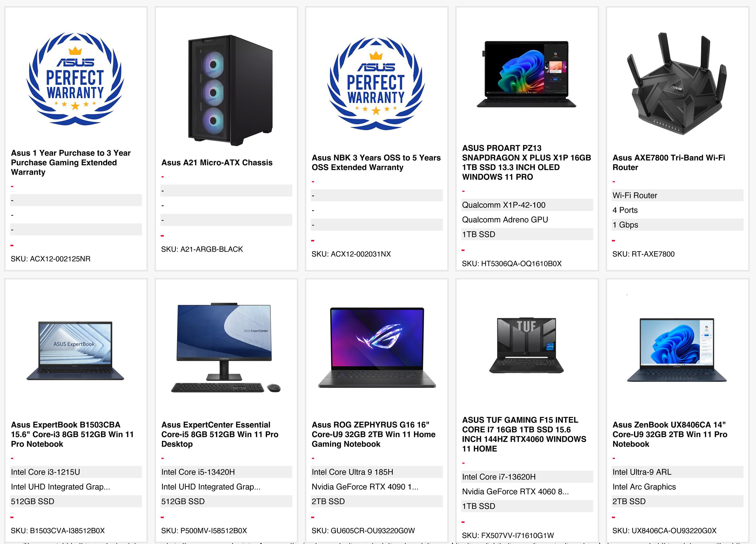Open the Asus 1 Year Purchase Gaming Warranty title
Image resolution: width=756 pixels, height=544 pixels.
point(71,163)
